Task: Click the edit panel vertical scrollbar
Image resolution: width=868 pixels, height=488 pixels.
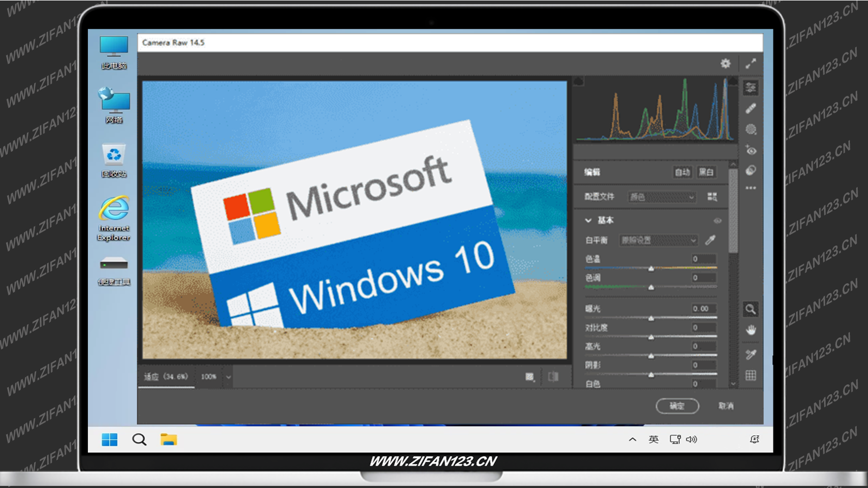Action: click(733, 211)
